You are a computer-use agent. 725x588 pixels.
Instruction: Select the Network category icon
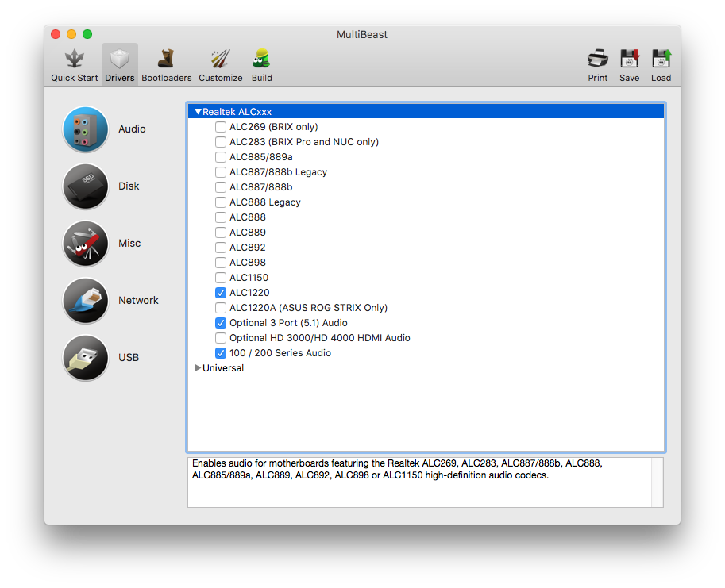point(86,301)
